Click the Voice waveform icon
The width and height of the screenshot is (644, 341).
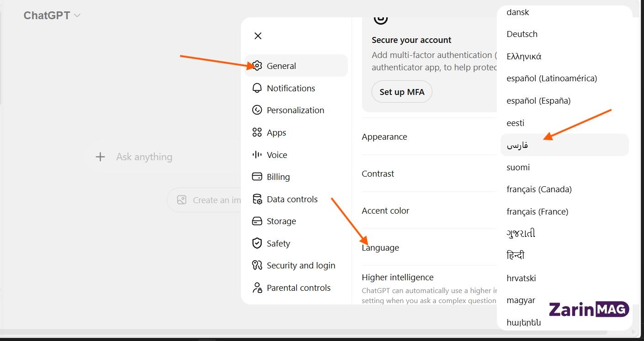tap(257, 155)
